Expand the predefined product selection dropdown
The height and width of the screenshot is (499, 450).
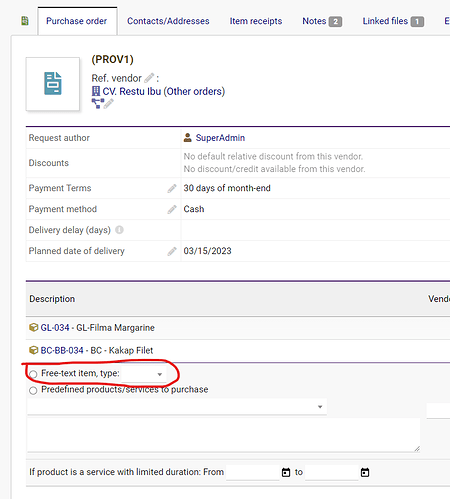point(177,407)
